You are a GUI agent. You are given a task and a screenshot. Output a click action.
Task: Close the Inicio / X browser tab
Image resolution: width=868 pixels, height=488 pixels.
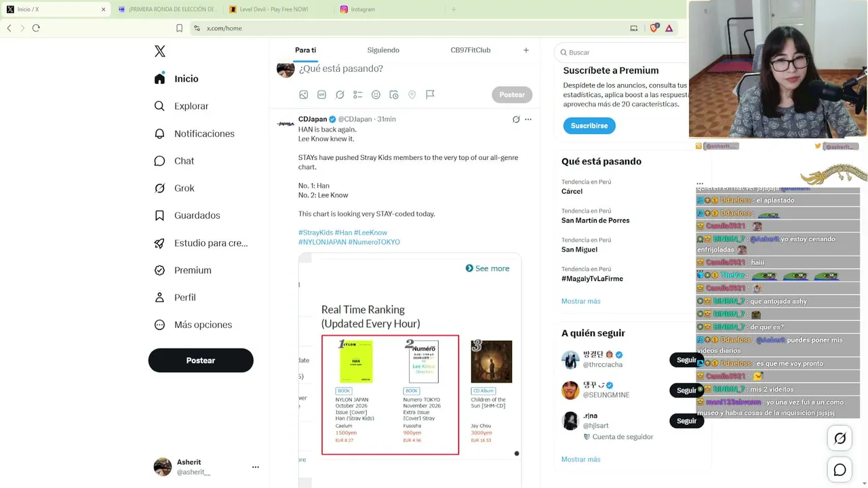[103, 9]
